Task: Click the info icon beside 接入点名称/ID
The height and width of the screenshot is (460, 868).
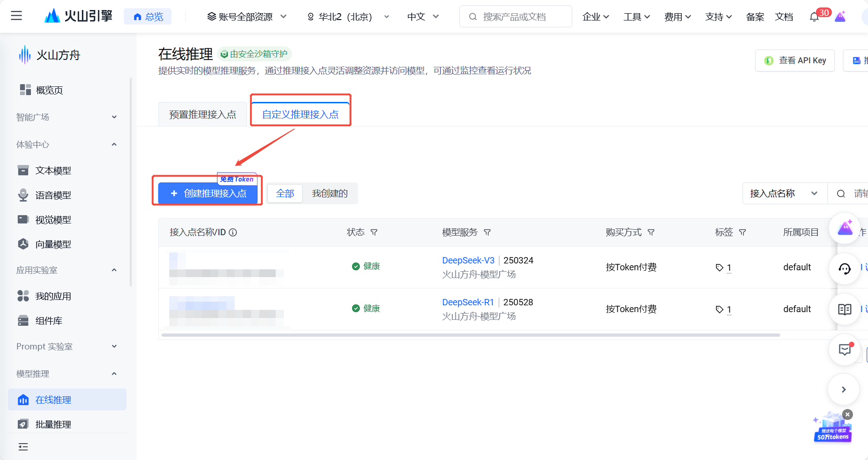Action: pos(233,233)
